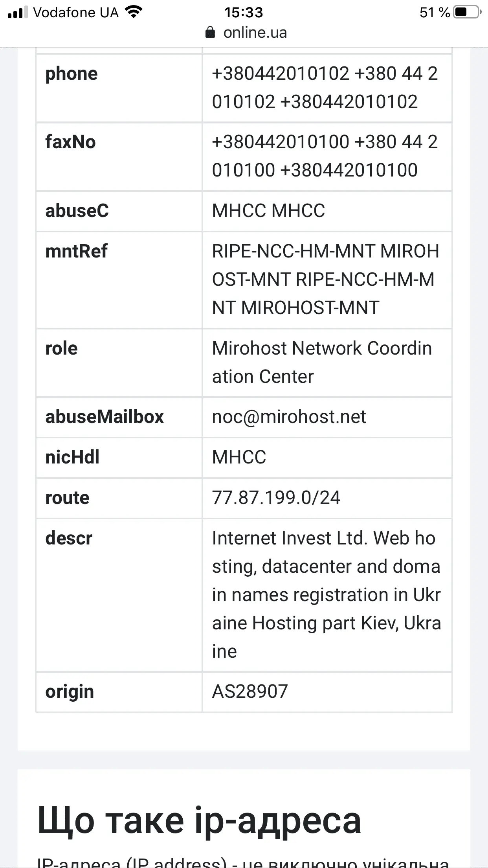The image size is (488, 868).
Task: Tap the battery icon in status bar
Action: point(467,12)
